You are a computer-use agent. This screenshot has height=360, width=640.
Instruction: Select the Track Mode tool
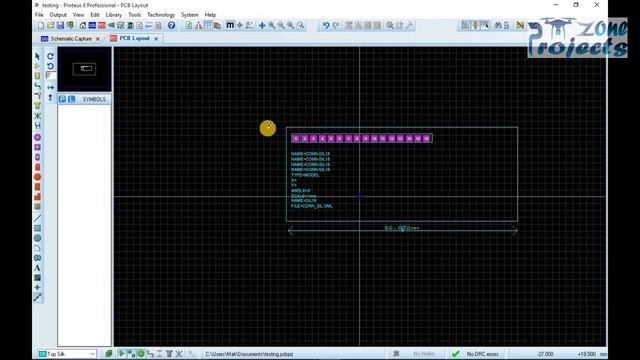tap(38, 86)
